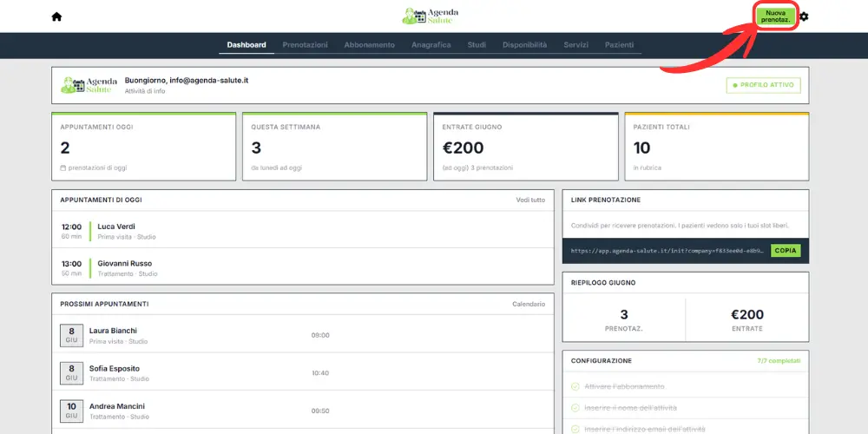Switch to the Prenotazioni tab
This screenshot has width=868, height=434.
(305, 45)
